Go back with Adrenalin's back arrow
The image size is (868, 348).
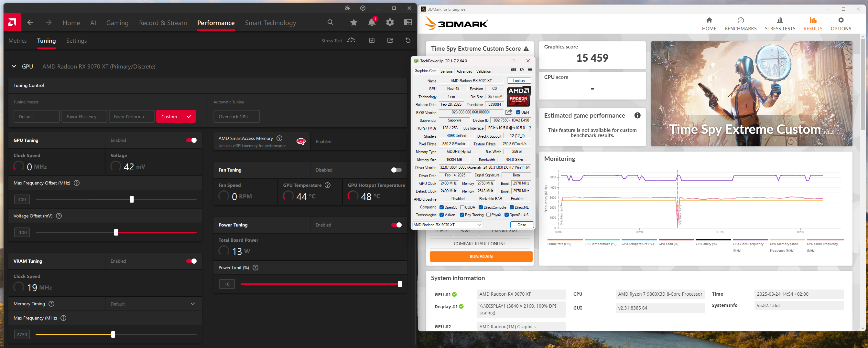pyautogui.click(x=30, y=23)
